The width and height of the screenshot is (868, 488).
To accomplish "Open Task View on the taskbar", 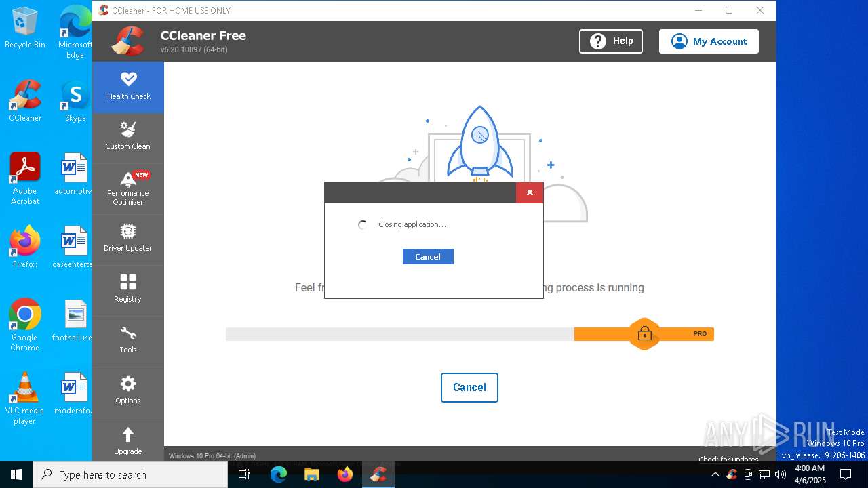I will coord(244,474).
